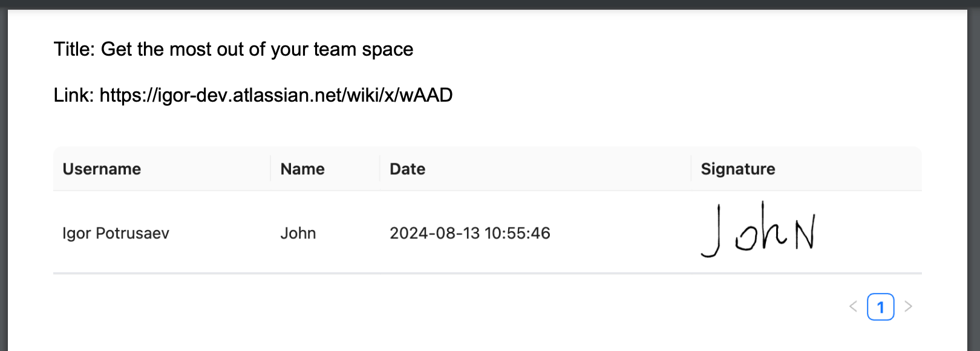Go to the previous page arrow
Image resolution: width=980 pixels, height=351 pixels.
pyautogui.click(x=854, y=307)
